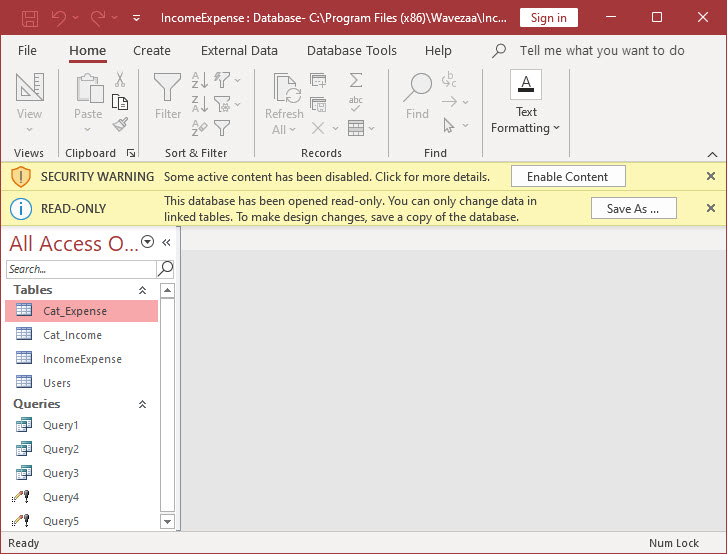Click the navigation pane Search box
This screenshot has height=554, width=727.
[x=82, y=269]
